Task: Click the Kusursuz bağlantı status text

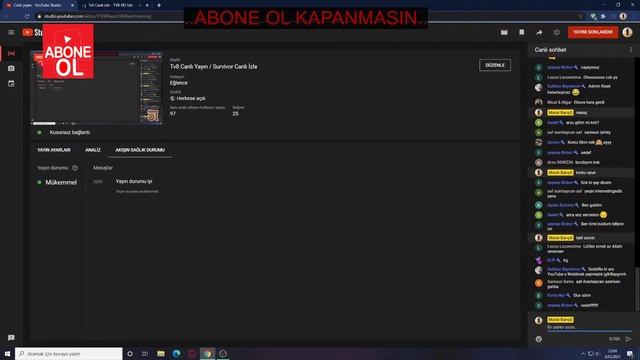Action: [70, 132]
